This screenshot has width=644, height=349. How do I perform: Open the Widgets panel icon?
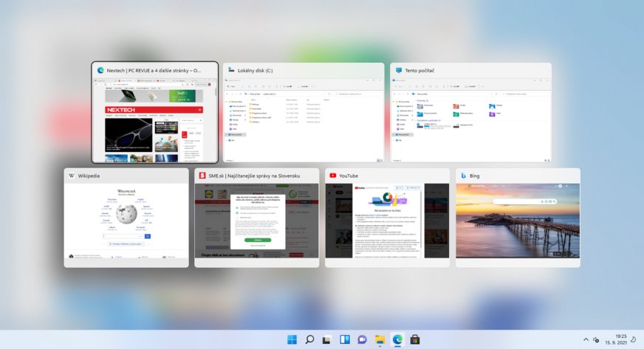(345, 339)
